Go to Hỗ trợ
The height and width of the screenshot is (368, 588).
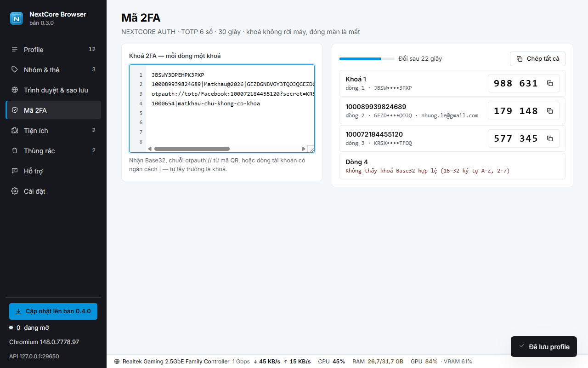click(x=53, y=171)
